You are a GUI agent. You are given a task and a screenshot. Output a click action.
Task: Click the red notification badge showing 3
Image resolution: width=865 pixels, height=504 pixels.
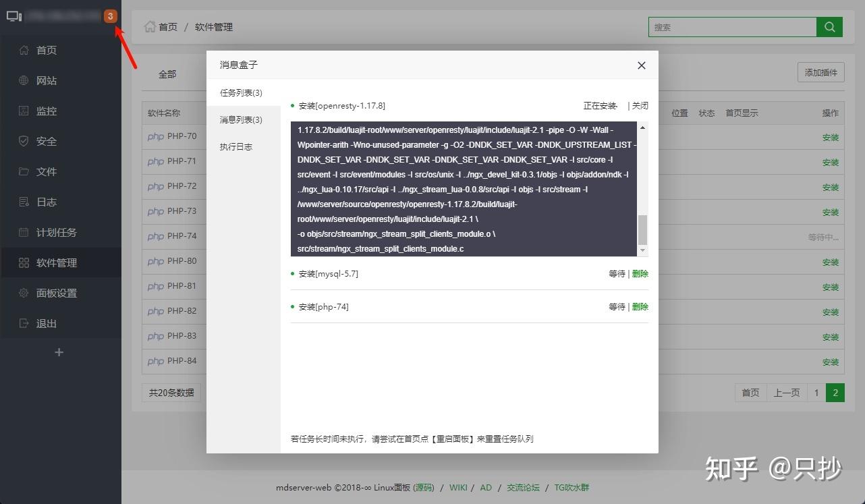[111, 15]
